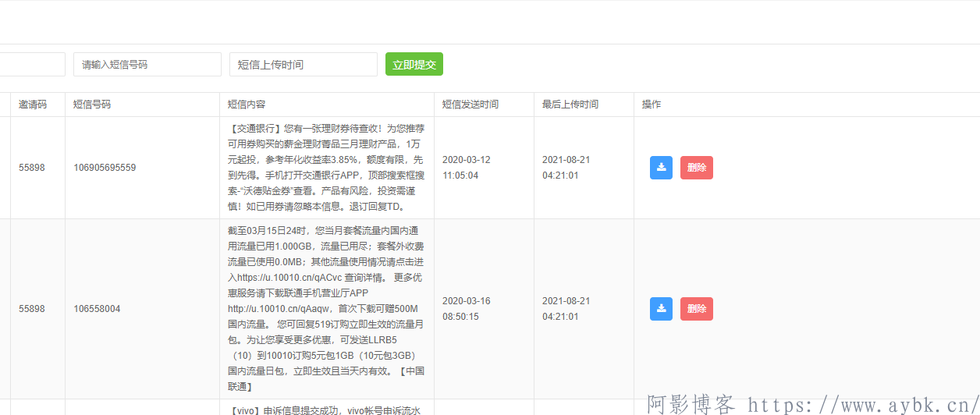Click the 交通银行 SMS content text

click(326, 168)
